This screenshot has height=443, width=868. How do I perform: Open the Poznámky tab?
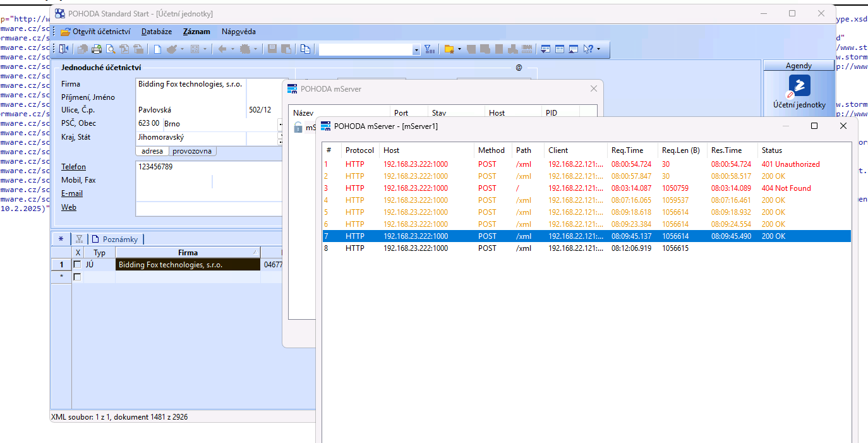pos(116,239)
